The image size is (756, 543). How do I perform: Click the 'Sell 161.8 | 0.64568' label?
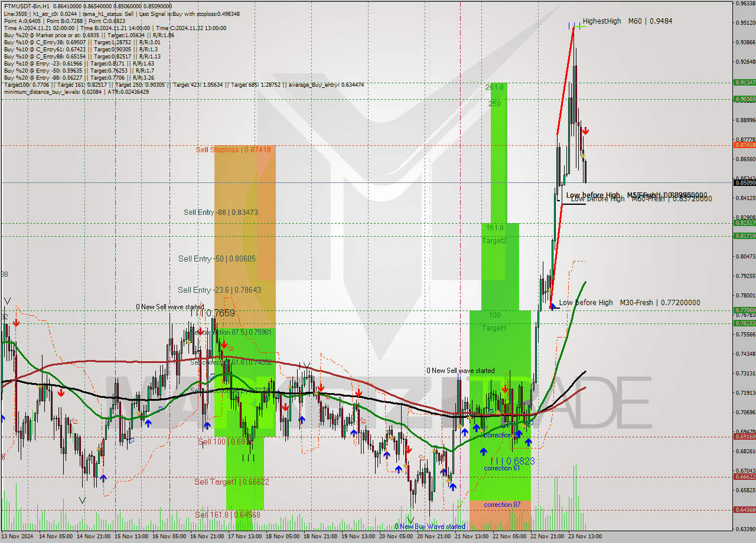click(227, 515)
